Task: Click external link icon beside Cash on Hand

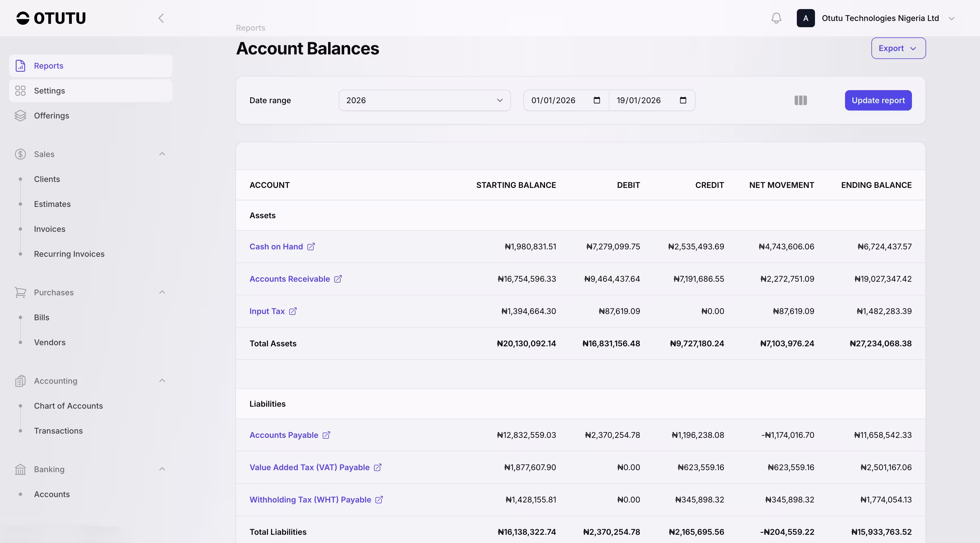Action: point(311,246)
